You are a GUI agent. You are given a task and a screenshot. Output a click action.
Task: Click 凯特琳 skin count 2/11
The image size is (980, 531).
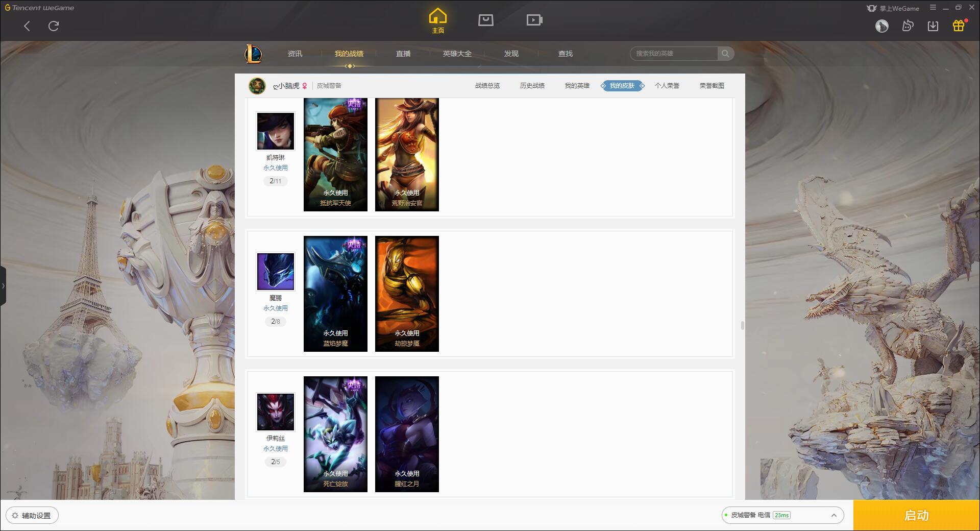point(276,181)
